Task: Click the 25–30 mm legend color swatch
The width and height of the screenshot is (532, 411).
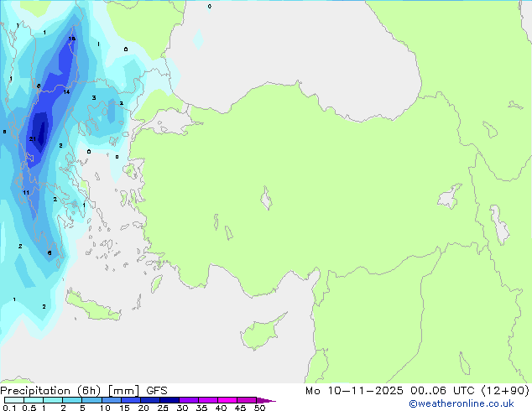Action: point(169,400)
